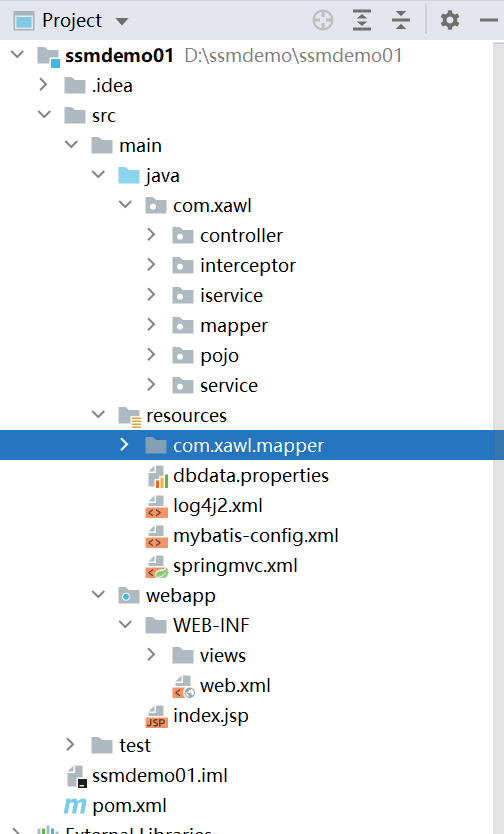Expand the interceptor package
The height and width of the screenshot is (834, 504).
tap(152, 264)
